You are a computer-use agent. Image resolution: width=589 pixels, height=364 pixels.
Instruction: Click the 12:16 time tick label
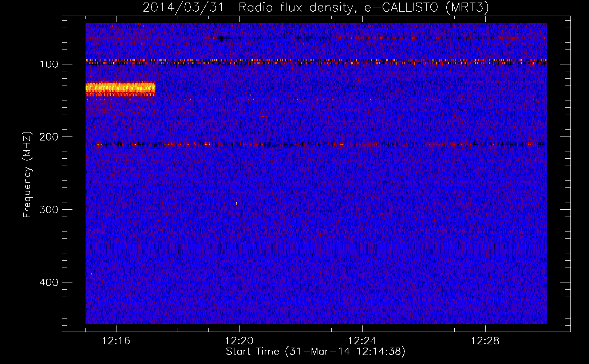116,341
